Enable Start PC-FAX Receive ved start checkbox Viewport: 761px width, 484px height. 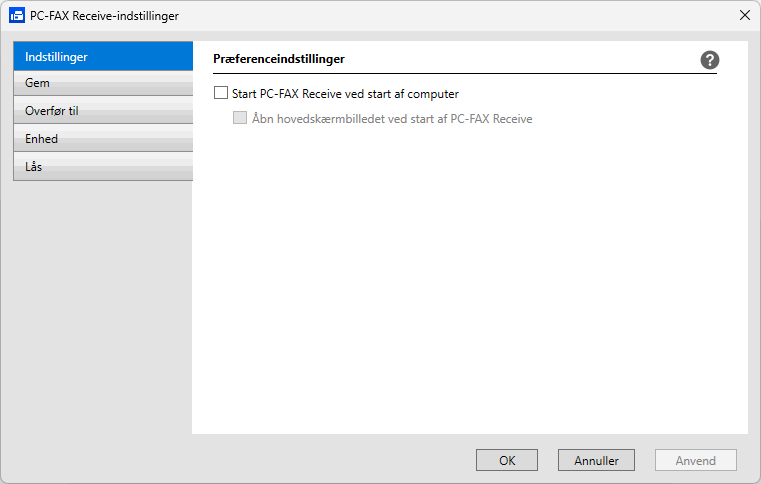(x=221, y=94)
